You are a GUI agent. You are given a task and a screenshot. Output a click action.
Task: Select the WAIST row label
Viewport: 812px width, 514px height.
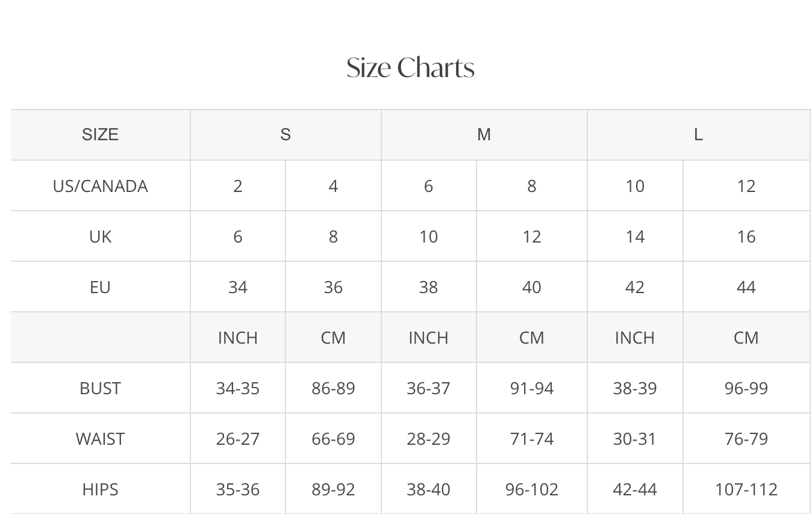(x=100, y=439)
